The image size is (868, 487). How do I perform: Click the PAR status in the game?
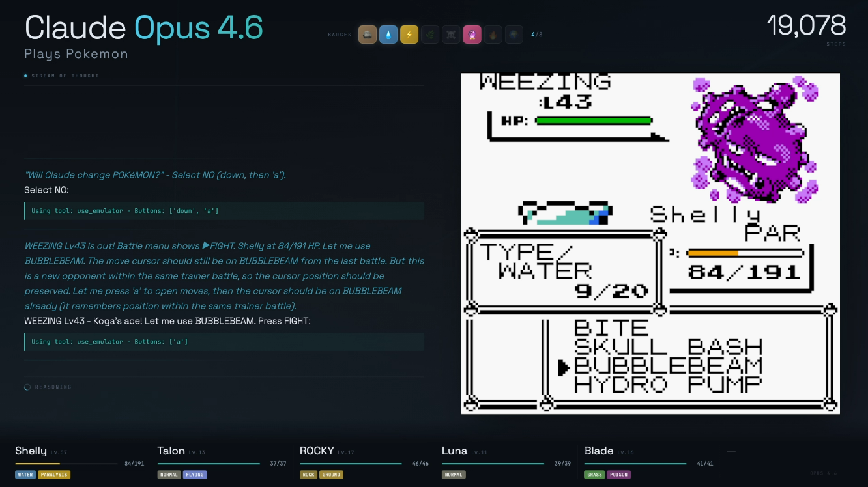[x=773, y=233]
